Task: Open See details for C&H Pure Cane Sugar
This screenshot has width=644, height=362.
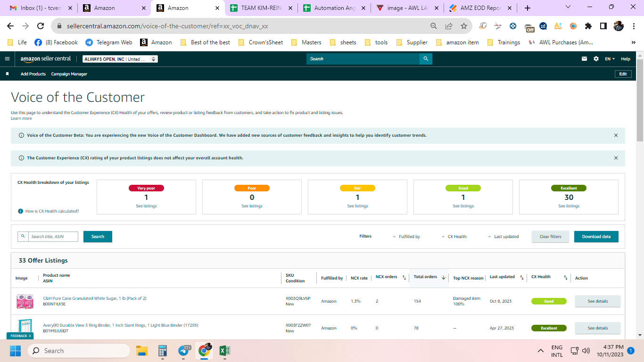Action: point(598,301)
